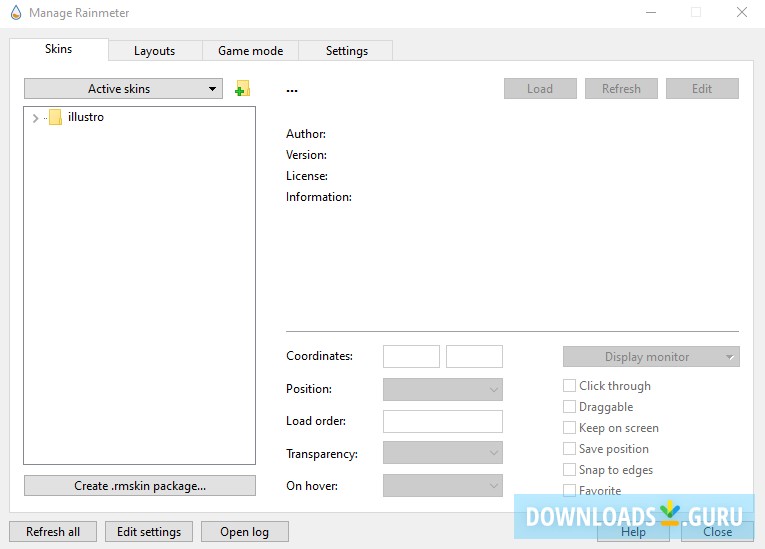Mark skin as Favorite checkbox
The height and width of the screenshot is (549, 765).
tap(569, 490)
